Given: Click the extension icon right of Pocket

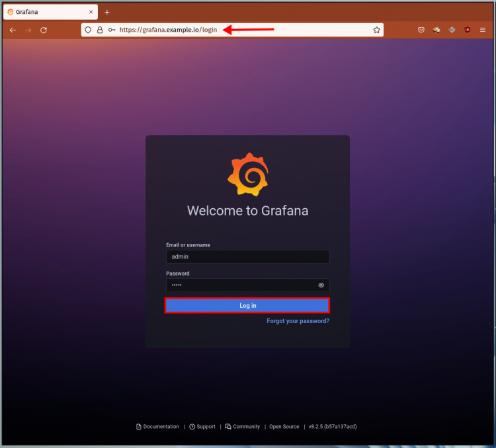Looking at the screenshot, I should coord(436,30).
